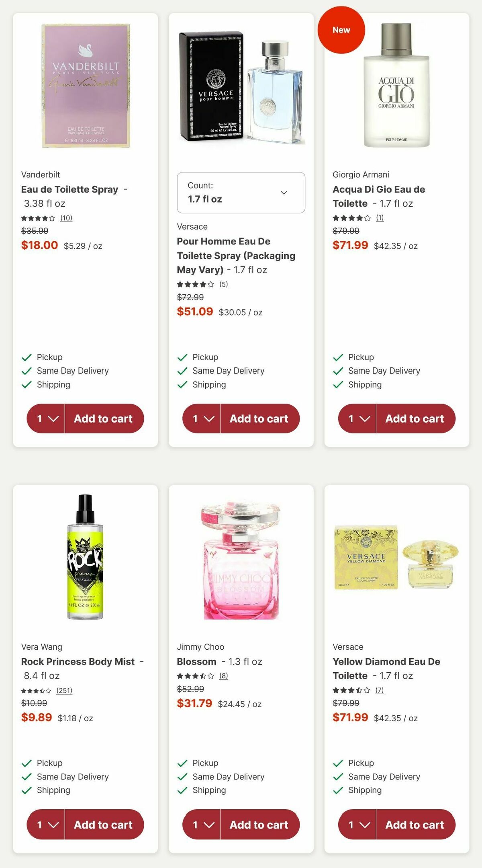Add Yellow Diamond Eau De Toilette to cart
The image size is (482, 868).
(416, 825)
